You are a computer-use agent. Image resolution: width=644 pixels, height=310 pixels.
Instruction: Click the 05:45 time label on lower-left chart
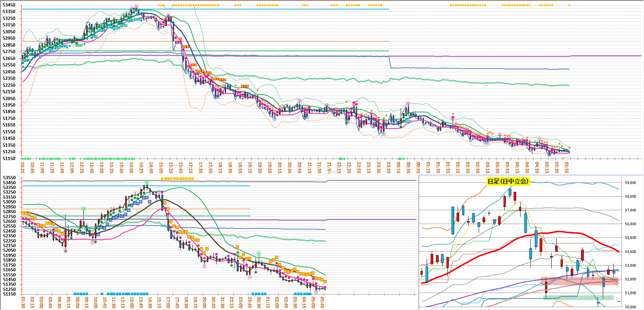point(322,302)
